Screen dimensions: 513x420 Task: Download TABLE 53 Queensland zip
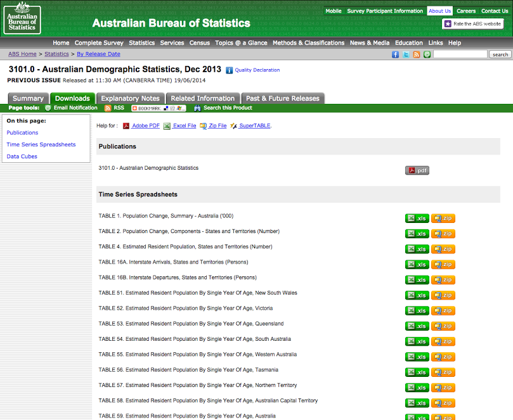pyautogui.click(x=443, y=326)
